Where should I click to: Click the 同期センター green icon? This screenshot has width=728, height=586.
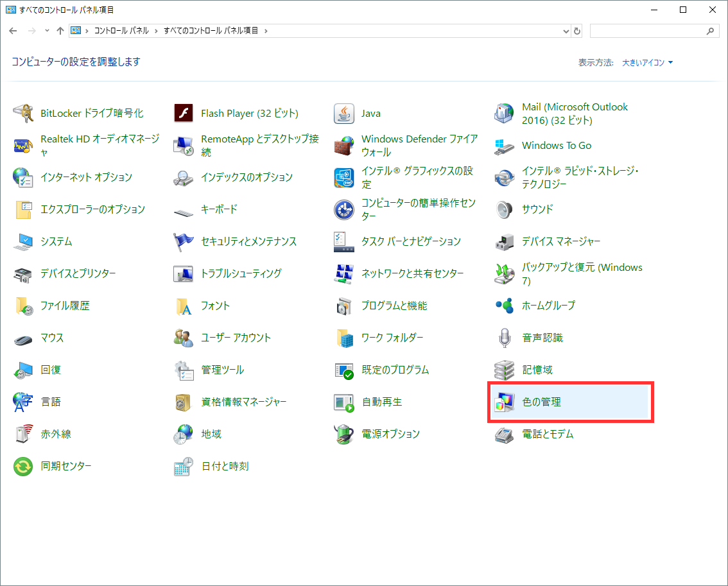[x=23, y=467]
